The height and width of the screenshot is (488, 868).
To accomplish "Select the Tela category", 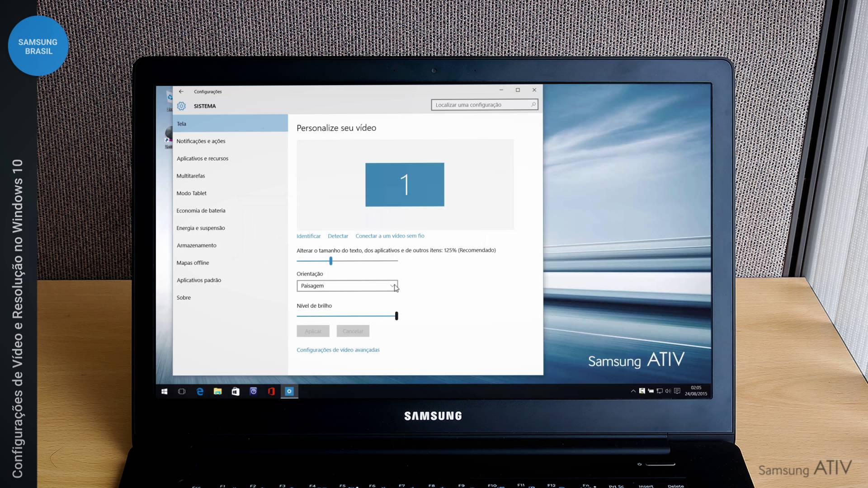I will click(230, 123).
